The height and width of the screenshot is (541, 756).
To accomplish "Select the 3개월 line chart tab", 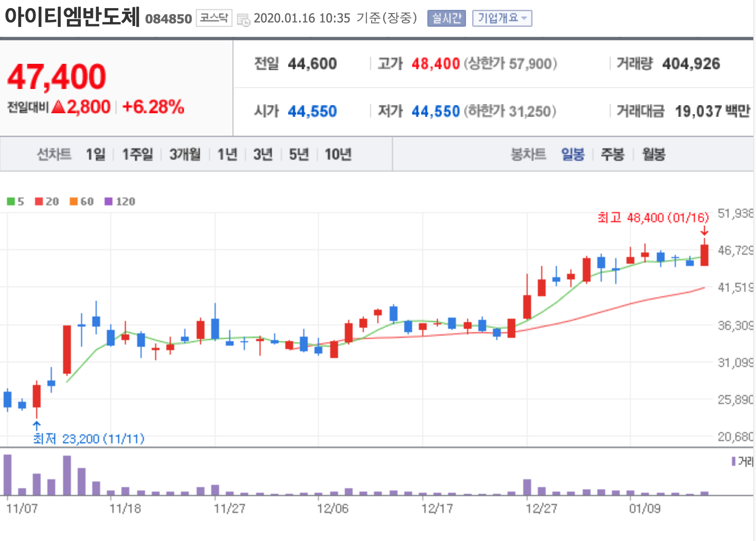I will (185, 154).
